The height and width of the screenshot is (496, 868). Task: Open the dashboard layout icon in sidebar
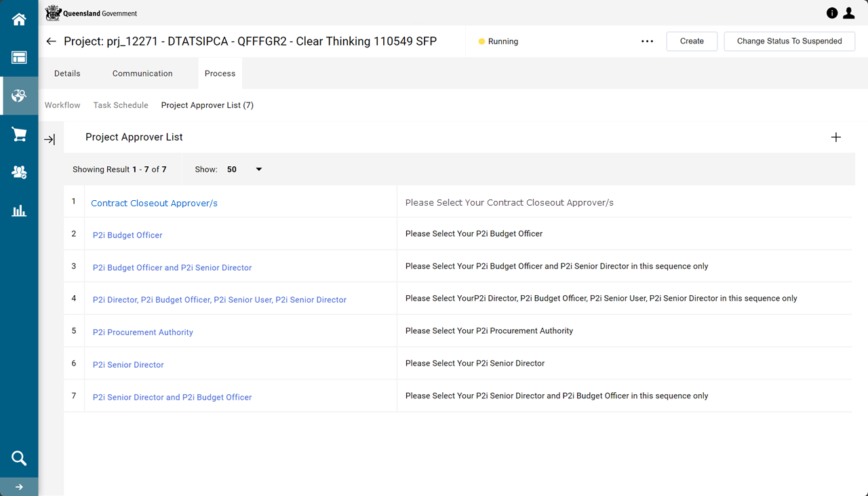(x=19, y=58)
